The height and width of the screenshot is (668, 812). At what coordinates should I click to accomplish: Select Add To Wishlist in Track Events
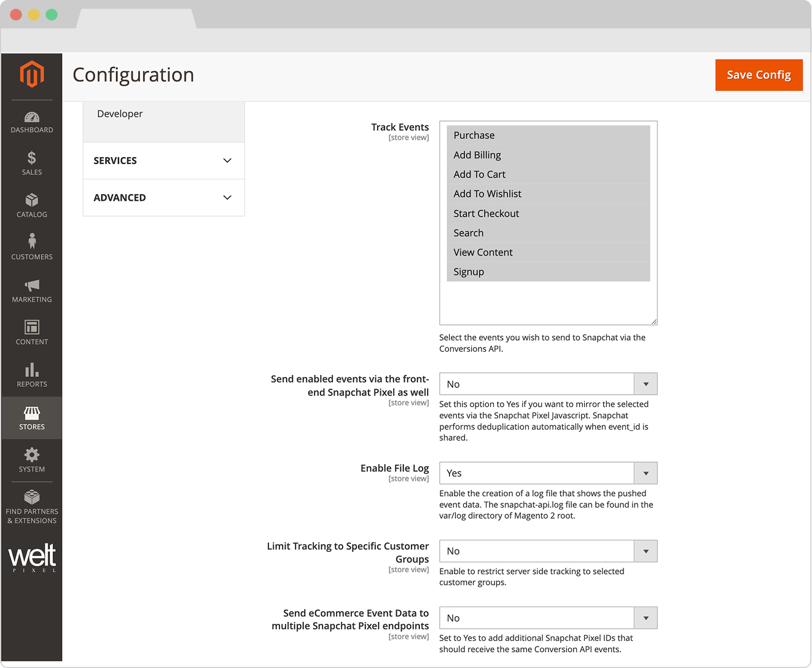(487, 194)
